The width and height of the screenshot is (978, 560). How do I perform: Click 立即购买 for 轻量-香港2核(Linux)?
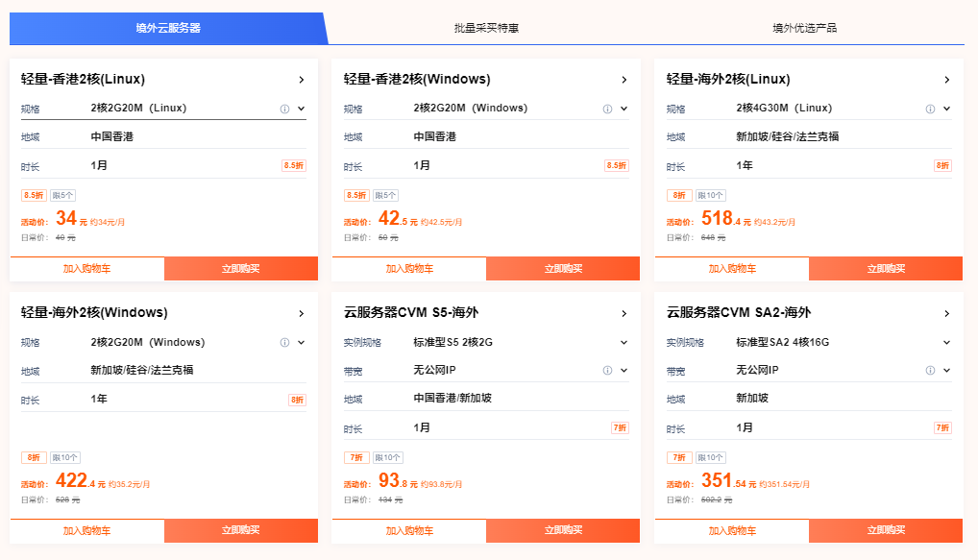point(241,269)
